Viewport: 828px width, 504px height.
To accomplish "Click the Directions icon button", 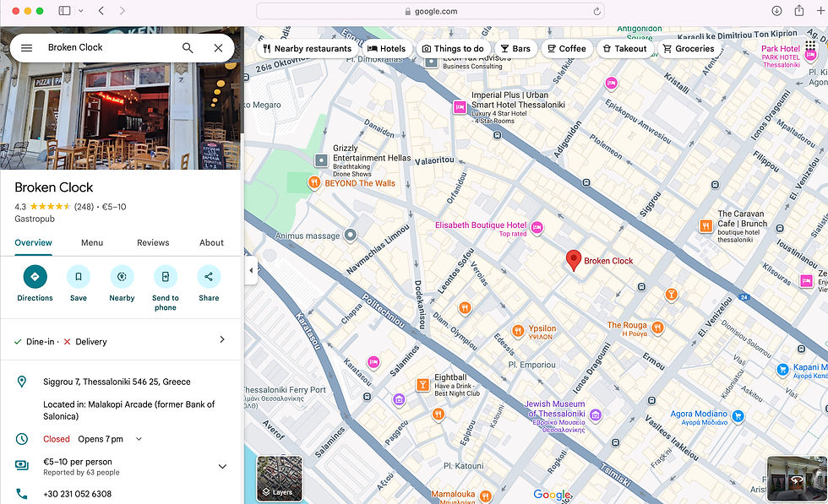I will (35, 277).
